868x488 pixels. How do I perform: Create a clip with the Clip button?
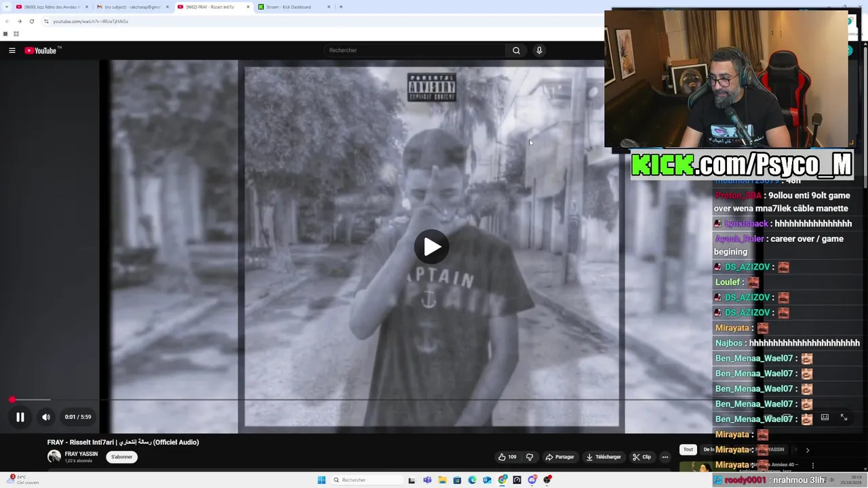[x=642, y=457]
